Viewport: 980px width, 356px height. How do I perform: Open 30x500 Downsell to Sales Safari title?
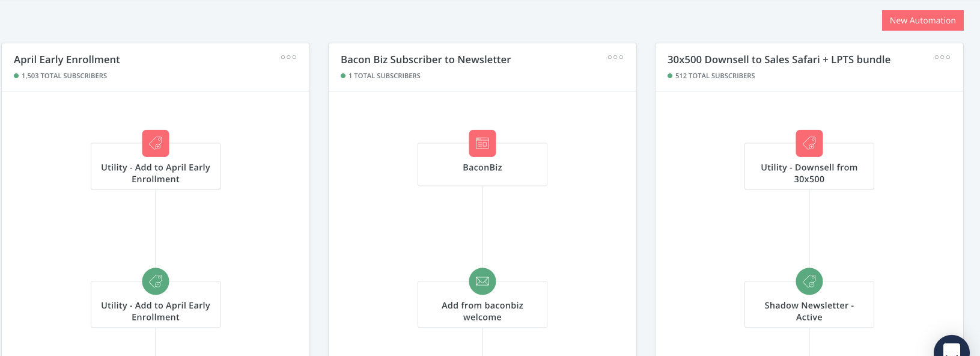(x=779, y=60)
